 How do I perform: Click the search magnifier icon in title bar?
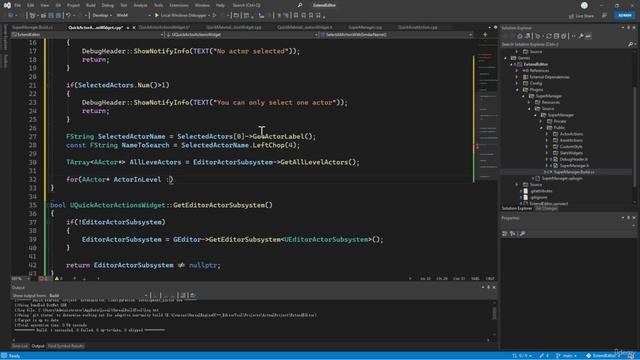coord(300,5)
